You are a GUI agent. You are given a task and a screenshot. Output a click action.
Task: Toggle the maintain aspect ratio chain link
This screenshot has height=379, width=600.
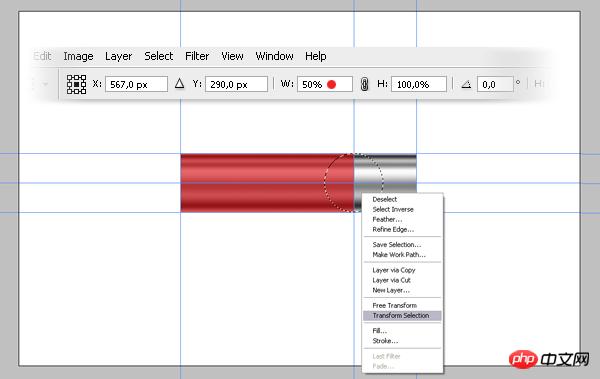[364, 84]
